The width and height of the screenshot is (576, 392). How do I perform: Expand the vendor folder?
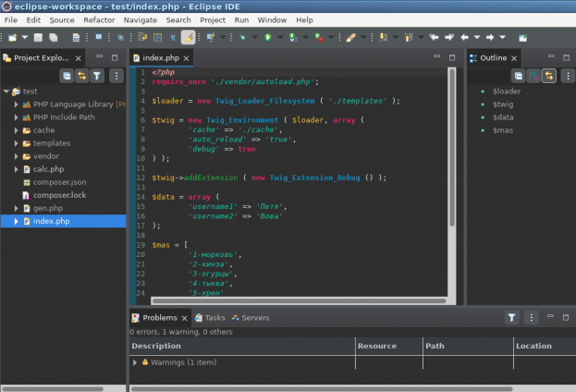click(16, 156)
